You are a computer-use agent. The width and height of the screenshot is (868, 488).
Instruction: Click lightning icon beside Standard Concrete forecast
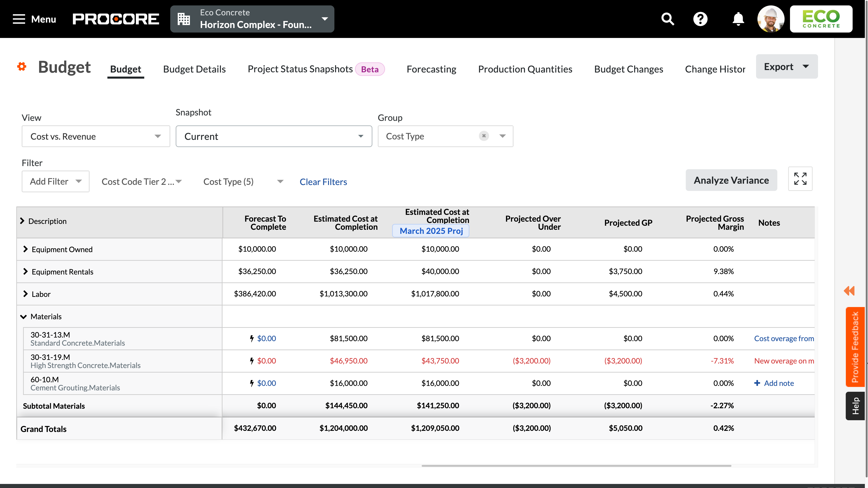tap(252, 338)
